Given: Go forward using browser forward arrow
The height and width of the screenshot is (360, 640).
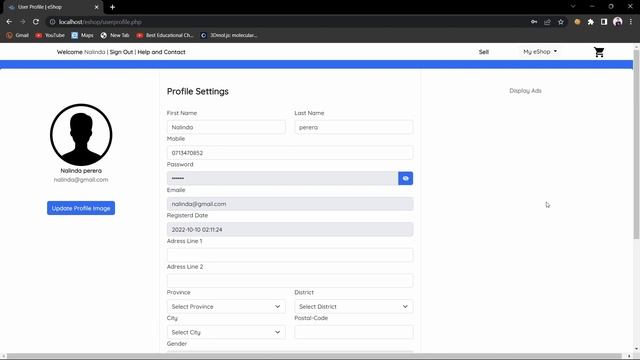Looking at the screenshot, I should (x=22, y=22).
